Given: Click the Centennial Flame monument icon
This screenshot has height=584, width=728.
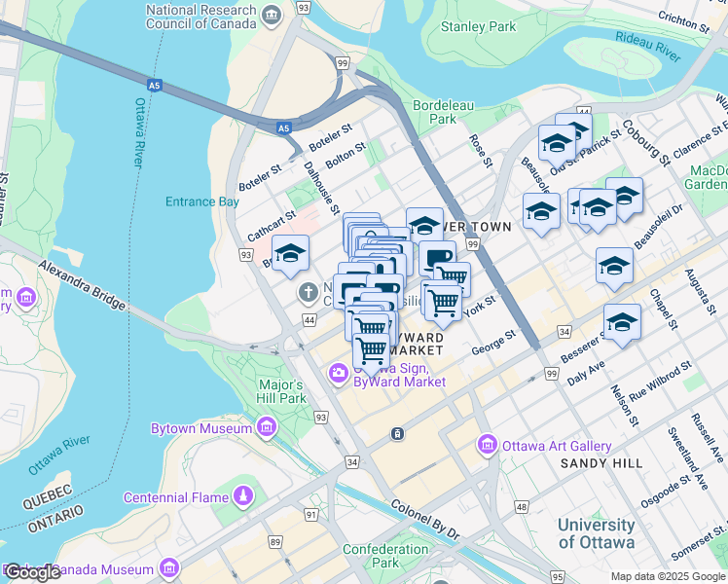Looking at the screenshot, I should tap(243, 496).
